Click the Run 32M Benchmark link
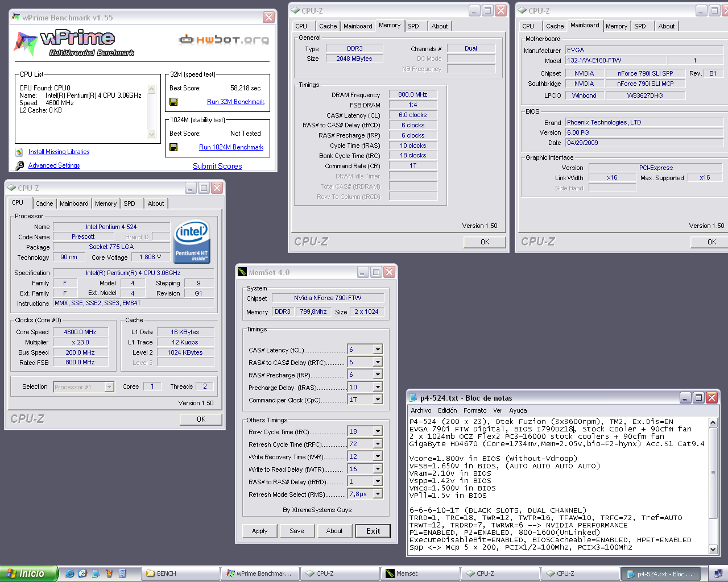The height and width of the screenshot is (582, 728). [235, 102]
